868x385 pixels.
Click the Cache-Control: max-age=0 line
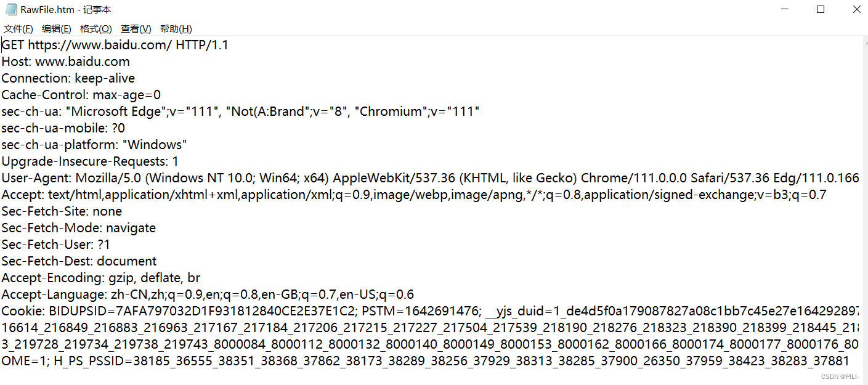click(x=81, y=95)
